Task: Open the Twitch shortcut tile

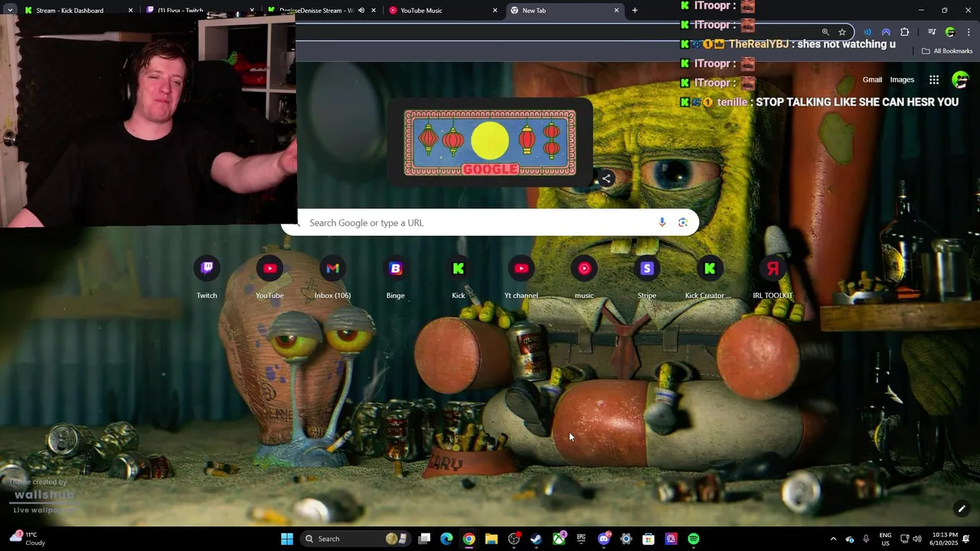Action: click(x=207, y=276)
